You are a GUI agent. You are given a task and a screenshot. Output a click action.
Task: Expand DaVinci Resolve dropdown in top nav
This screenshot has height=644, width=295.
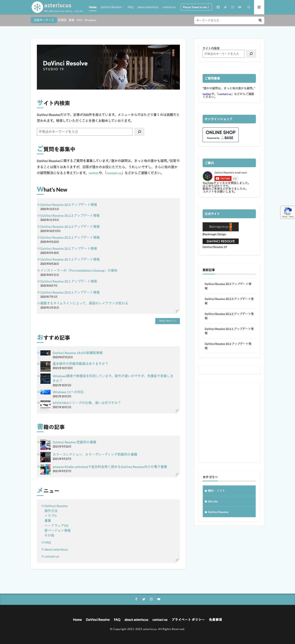click(x=112, y=7)
